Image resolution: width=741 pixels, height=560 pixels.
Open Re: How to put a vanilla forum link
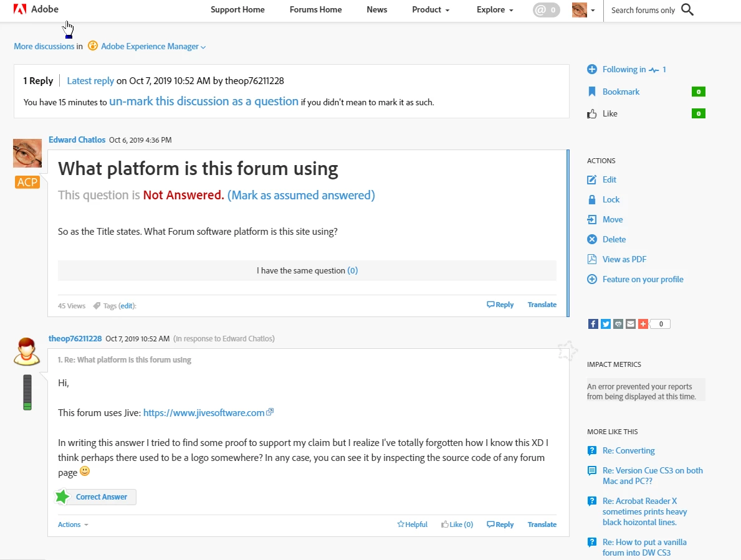pos(644,548)
